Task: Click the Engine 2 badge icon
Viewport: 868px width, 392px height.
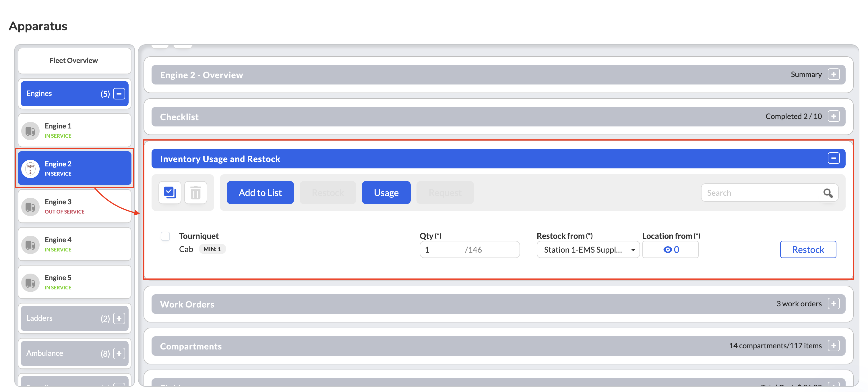Action: click(30, 169)
